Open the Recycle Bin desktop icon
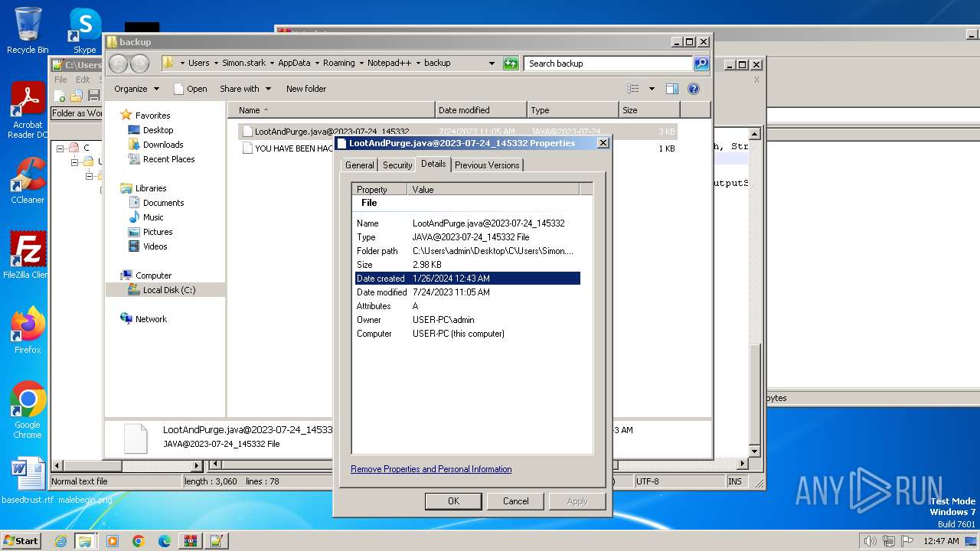The height and width of the screenshot is (551, 980). click(28, 31)
